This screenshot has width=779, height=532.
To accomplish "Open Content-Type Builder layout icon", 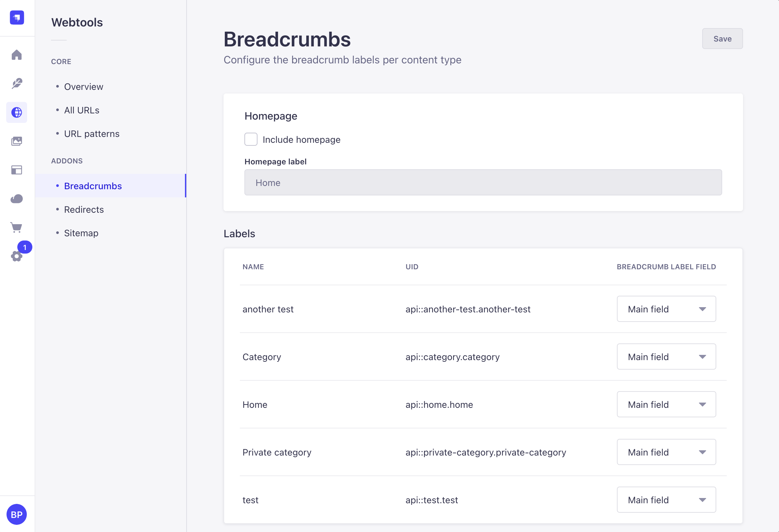I will [17, 170].
